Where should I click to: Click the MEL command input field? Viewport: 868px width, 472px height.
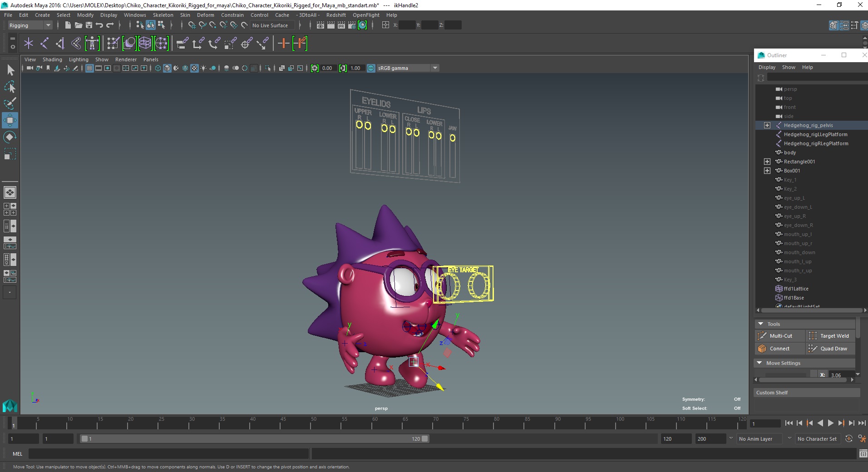coord(168,454)
